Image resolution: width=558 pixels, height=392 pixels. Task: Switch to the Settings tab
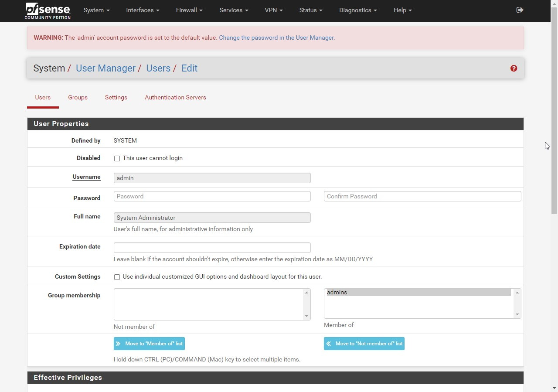click(116, 98)
